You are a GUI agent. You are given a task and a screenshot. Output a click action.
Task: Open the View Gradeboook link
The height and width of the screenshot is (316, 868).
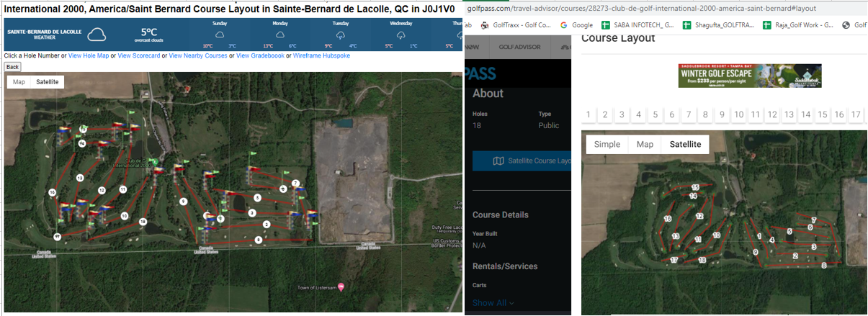coord(260,56)
